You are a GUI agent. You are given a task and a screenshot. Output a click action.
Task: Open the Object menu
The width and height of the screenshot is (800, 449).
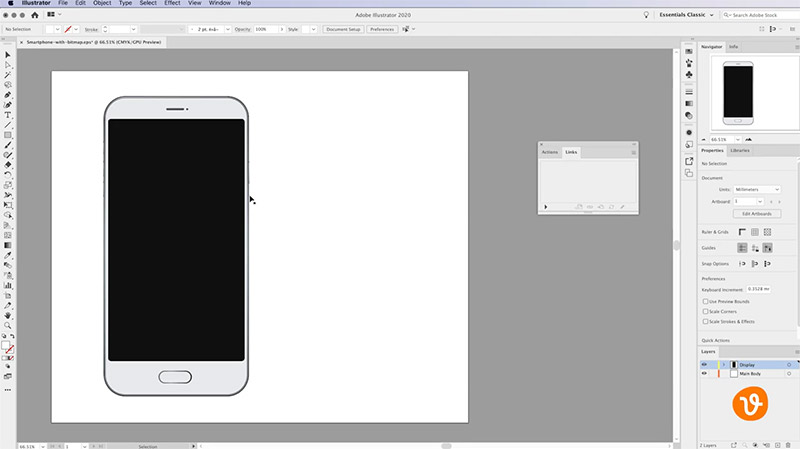point(102,3)
